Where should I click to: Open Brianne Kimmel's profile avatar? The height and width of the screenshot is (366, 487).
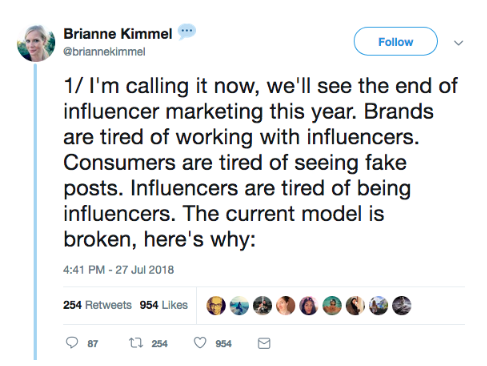click(x=36, y=43)
